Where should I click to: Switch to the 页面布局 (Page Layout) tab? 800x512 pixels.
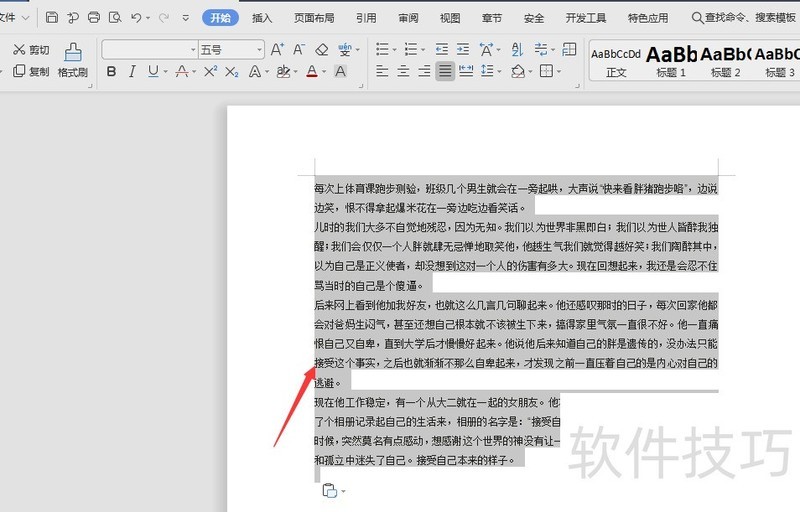coord(314,18)
